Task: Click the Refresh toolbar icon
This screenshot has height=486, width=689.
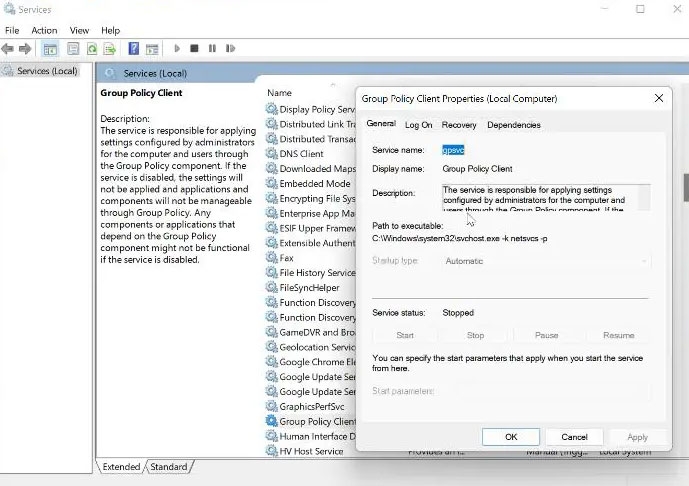Action: [x=92, y=49]
